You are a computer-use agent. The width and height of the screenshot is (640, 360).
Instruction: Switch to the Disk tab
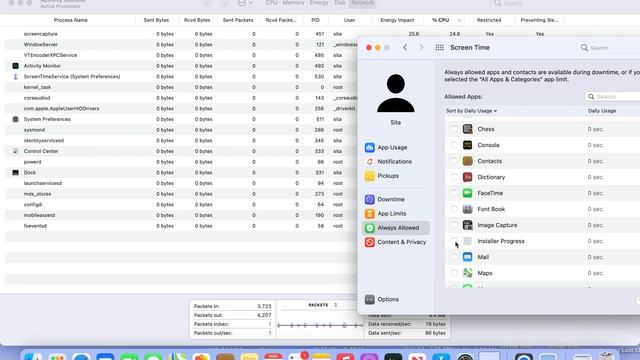(340, 3)
